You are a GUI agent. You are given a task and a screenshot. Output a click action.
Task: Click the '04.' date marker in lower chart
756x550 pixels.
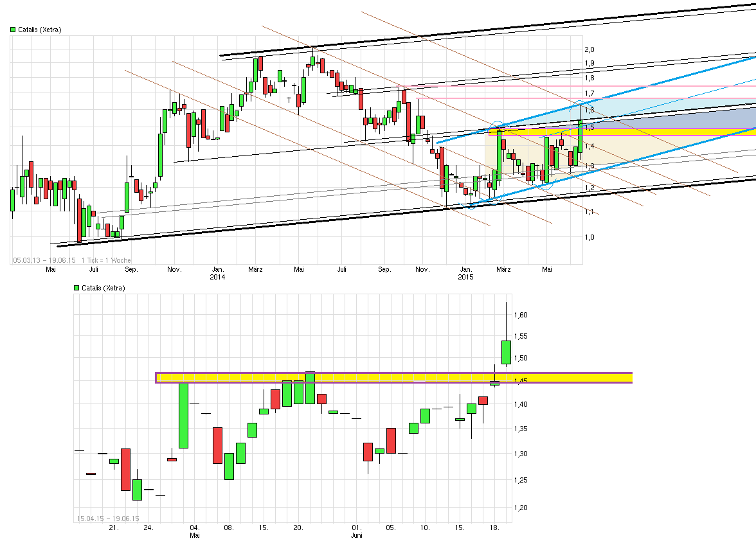[195, 528]
